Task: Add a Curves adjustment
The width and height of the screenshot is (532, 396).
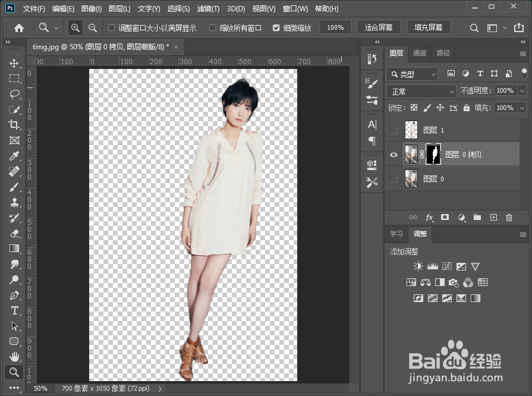Action: [x=447, y=266]
